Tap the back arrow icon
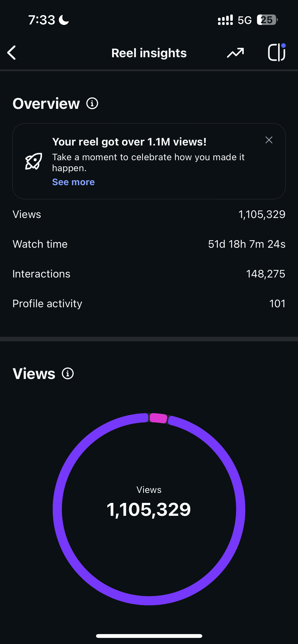This screenshot has width=298, height=644. point(12,53)
